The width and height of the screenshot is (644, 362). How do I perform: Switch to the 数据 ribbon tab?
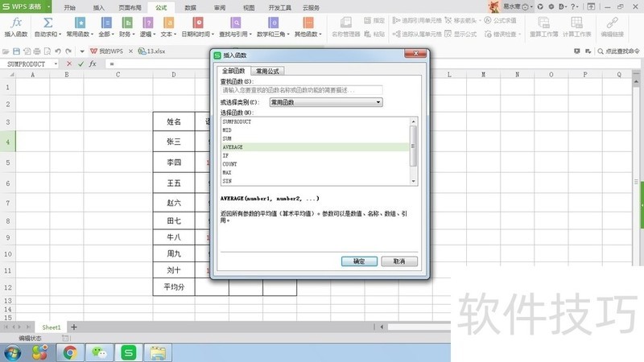(190, 7)
